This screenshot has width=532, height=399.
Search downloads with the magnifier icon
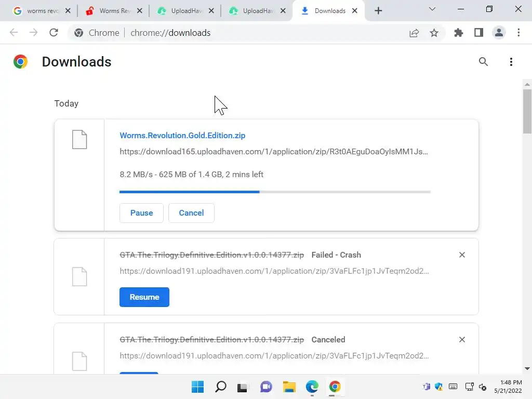click(x=483, y=62)
